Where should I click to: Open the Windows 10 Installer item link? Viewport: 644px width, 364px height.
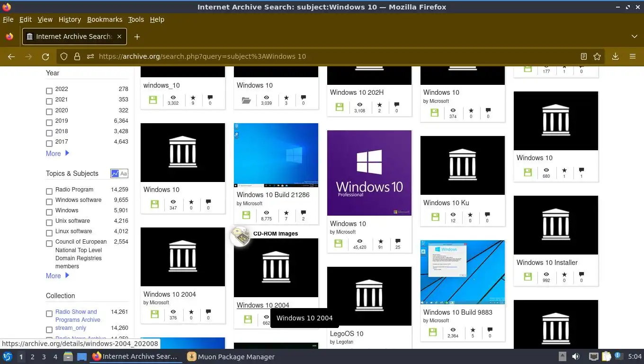click(547, 263)
